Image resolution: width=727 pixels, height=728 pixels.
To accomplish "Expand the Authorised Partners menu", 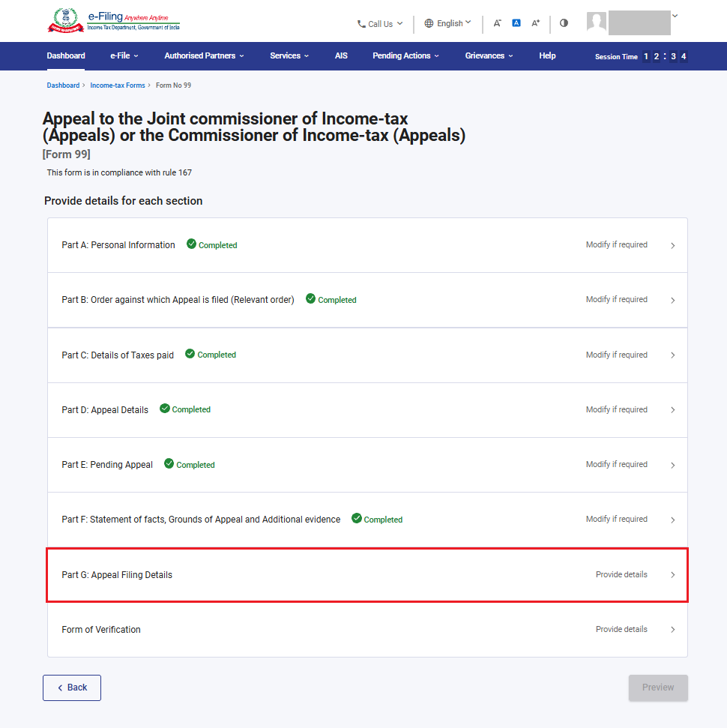I will (204, 55).
